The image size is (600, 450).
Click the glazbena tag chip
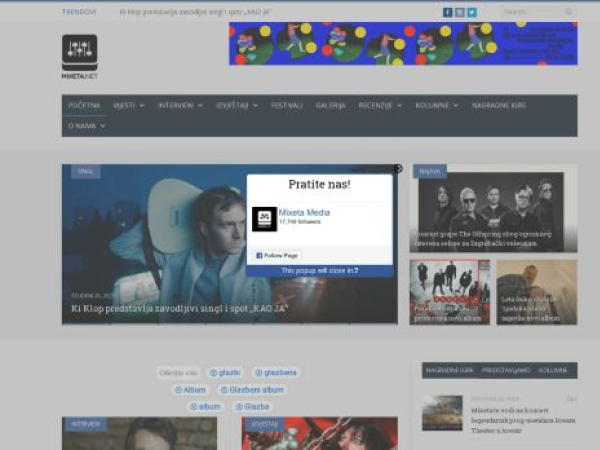tap(276, 373)
